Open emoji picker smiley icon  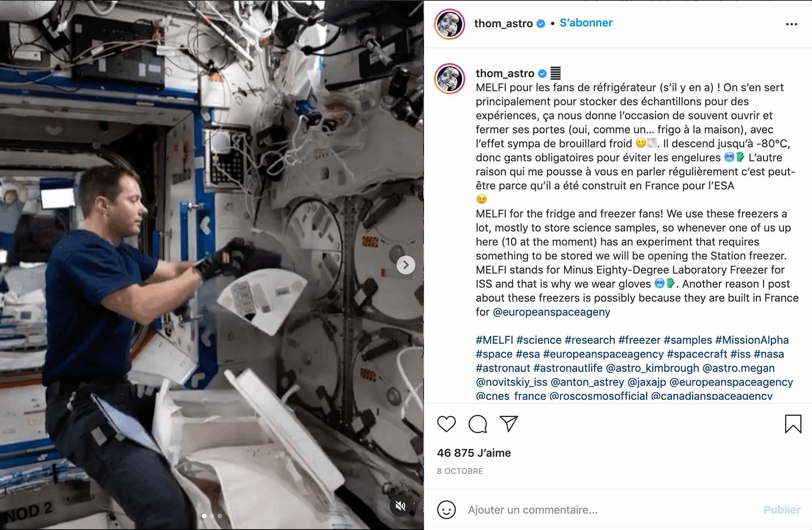(x=446, y=510)
